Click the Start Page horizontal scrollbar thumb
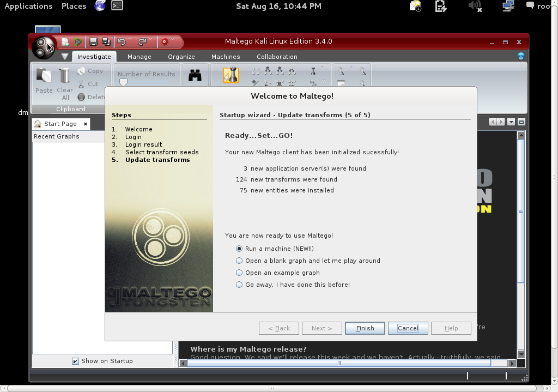 [339, 363]
